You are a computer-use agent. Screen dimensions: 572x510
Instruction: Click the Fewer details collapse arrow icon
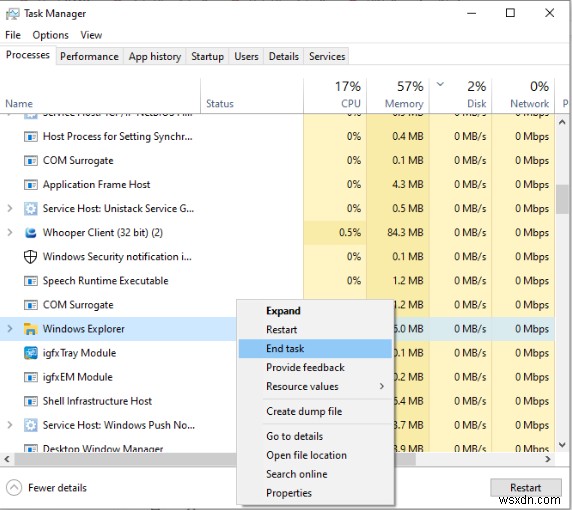[x=14, y=488]
